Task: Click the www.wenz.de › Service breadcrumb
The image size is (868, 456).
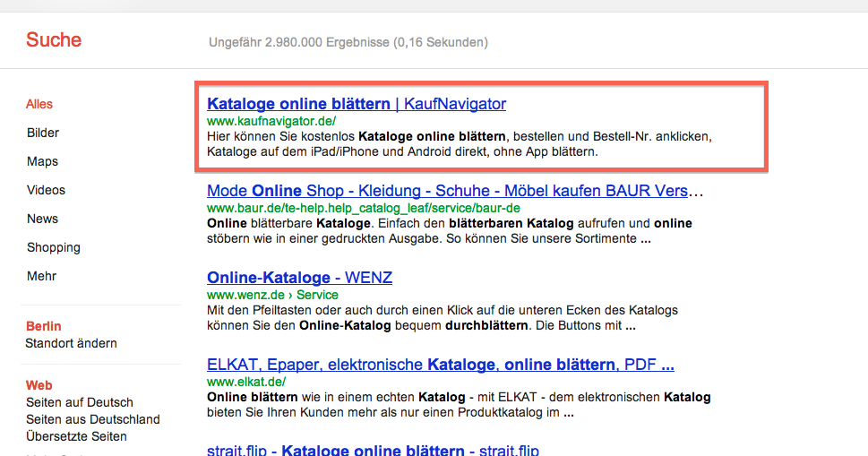Action: tap(272, 295)
